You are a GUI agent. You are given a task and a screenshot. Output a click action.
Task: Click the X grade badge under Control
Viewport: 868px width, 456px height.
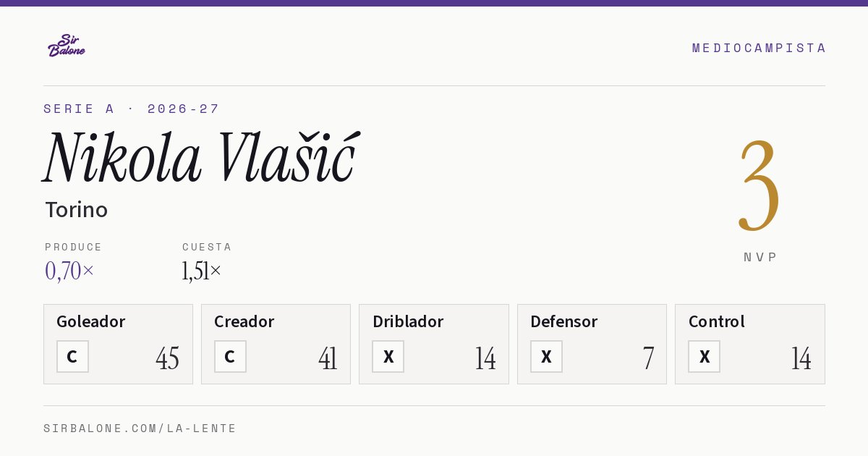(x=704, y=356)
